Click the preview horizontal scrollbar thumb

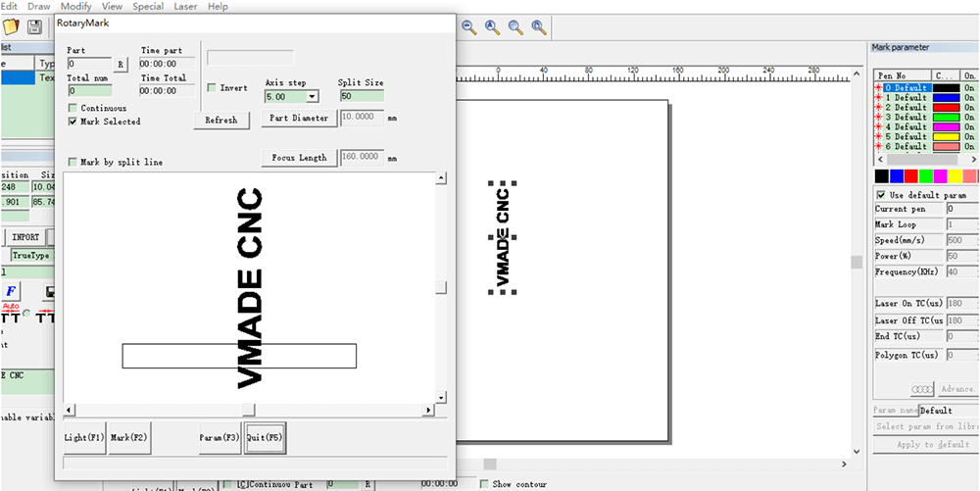(x=249, y=410)
